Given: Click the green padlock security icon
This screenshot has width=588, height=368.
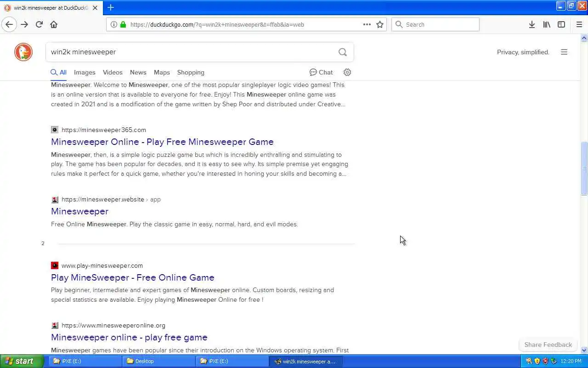Looking at the screenshot, I should click(x=123, y=24).
